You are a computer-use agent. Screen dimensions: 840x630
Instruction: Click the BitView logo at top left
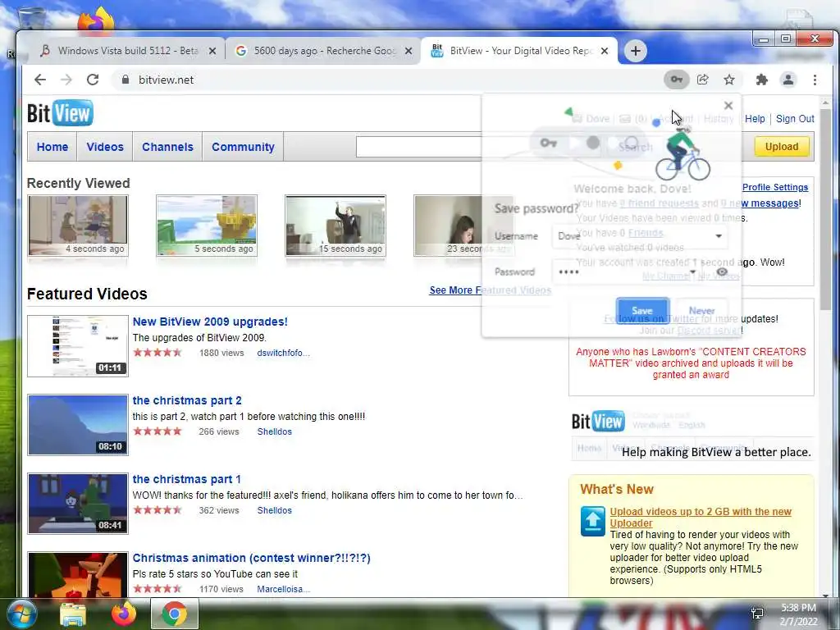pyautogui.click(x=60, y=113)
